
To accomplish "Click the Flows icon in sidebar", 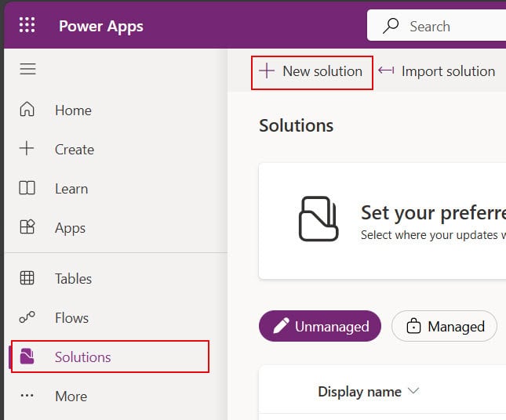I will [27, 317].
